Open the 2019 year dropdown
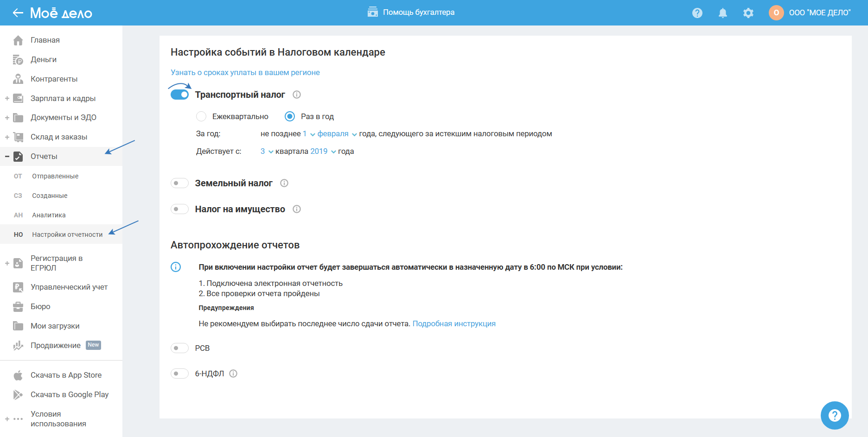This screenshot has width=868, height=437. click(323, 152)
